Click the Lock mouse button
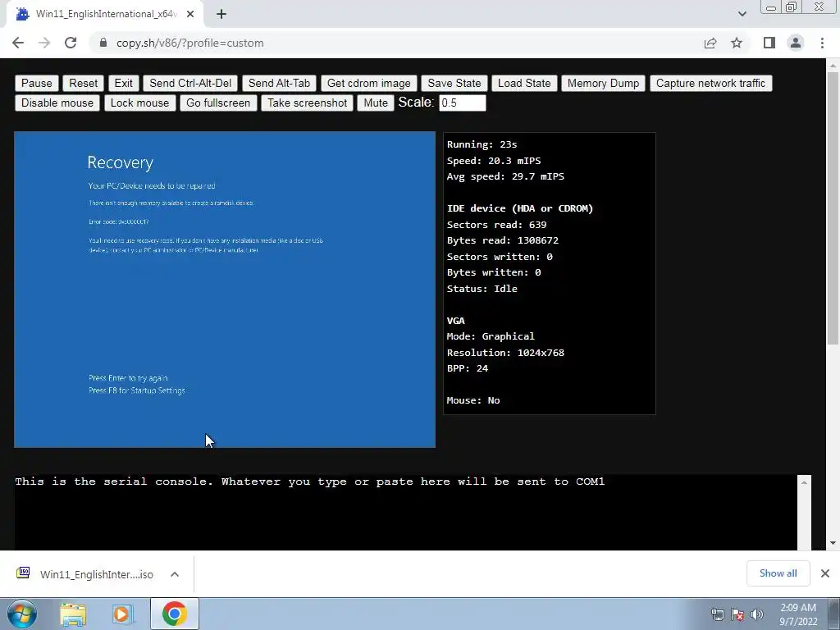Viewport: 840px width, 630px height. pyautogui.click(x=139, y=103)
